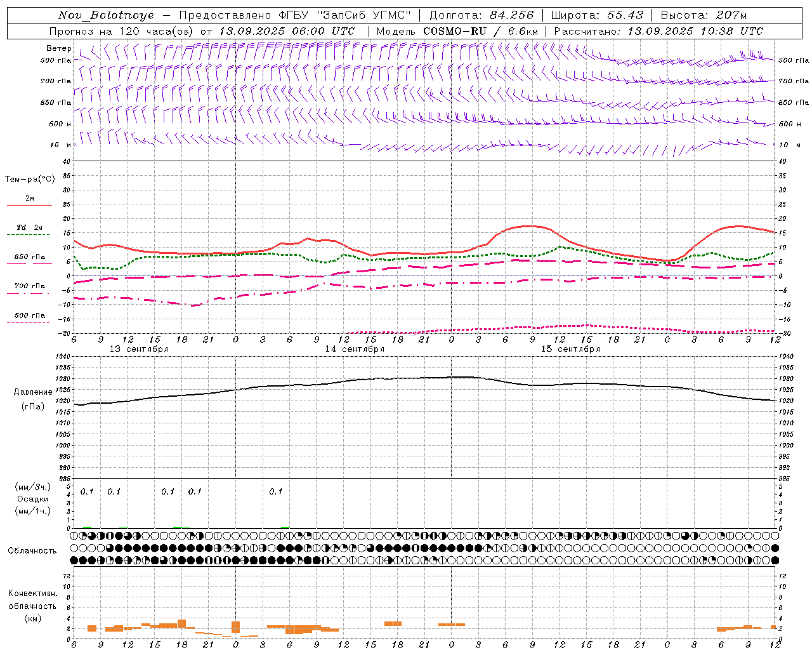Click the 700 гПа temperature legend entry
This screenshot has width=812, height=650.
(x=29, y=286)
